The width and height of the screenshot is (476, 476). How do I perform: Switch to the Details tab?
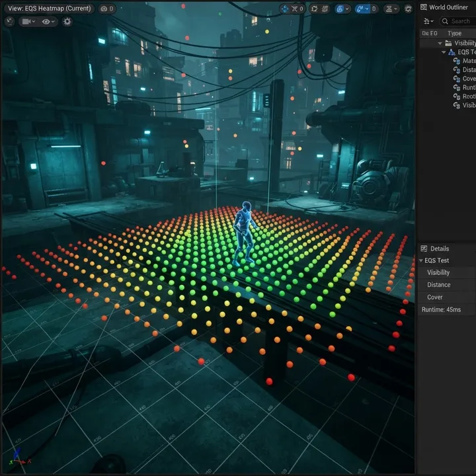click(440, 249)
